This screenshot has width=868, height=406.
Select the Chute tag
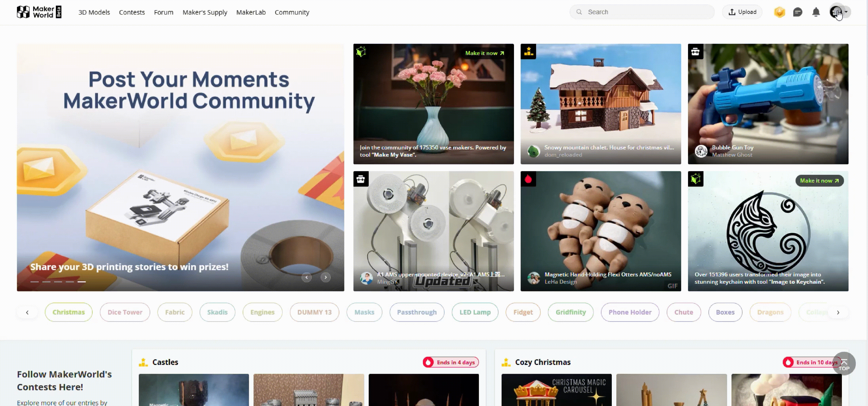coord(684,312)
